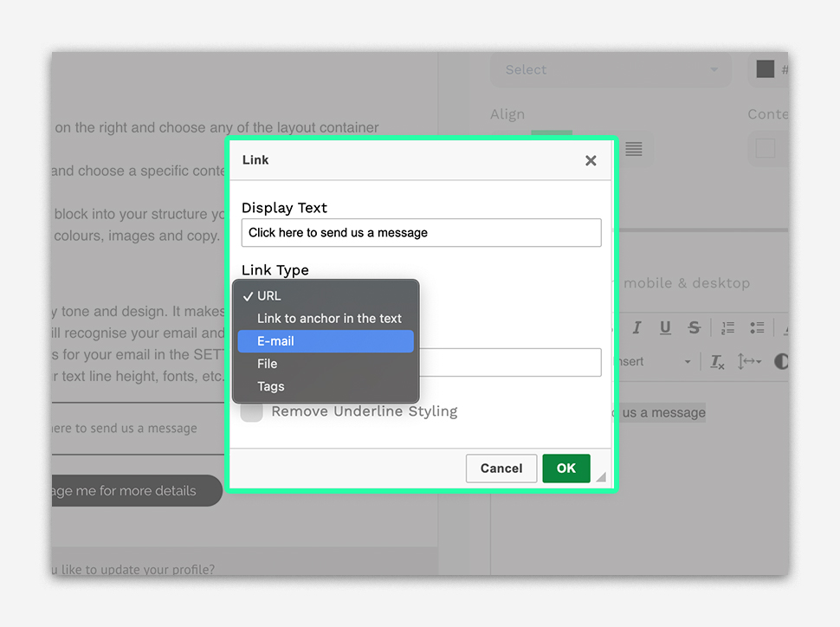Enable the Remove Underline Styling checkbox
840x627 pixels.
(251, 411)
